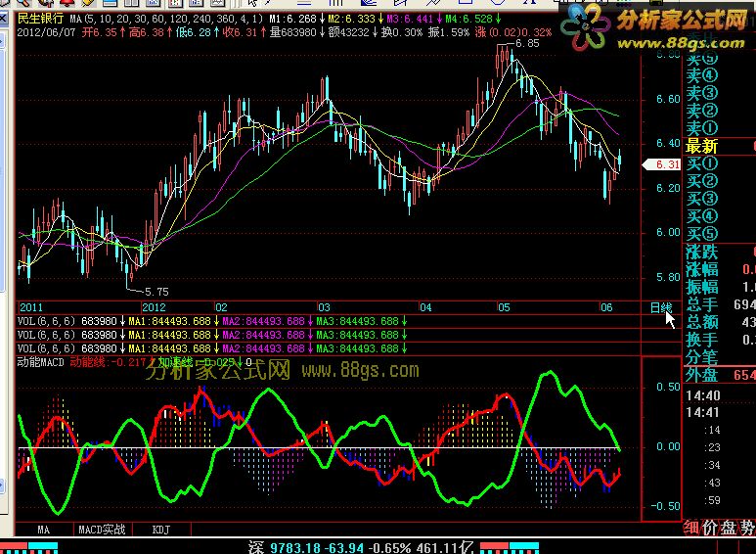Click the 动能线 value in indicator header
The width and height of the screenshot is (756, 554).
tap(108, 362)
